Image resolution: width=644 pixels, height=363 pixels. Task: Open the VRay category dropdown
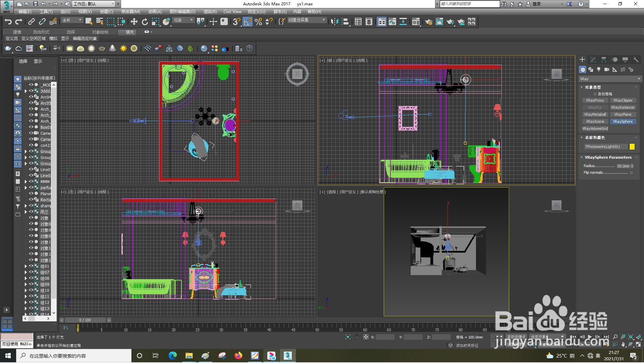[610, 79]
